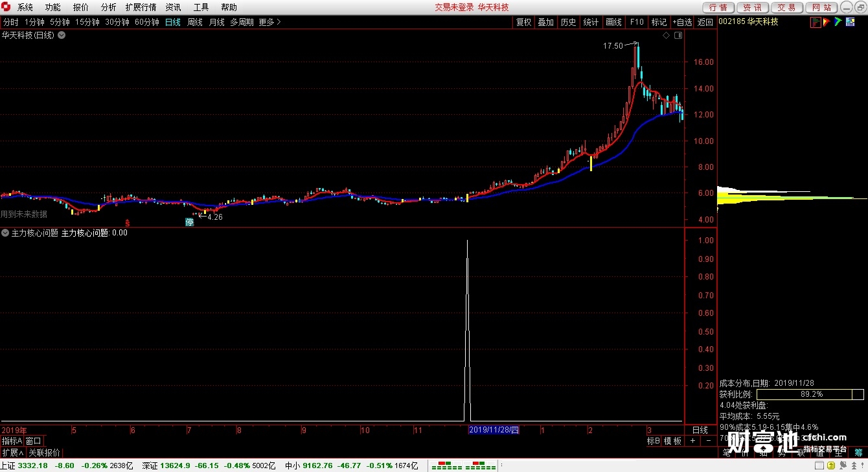Switch to 15分钟 period

point(87,22)
